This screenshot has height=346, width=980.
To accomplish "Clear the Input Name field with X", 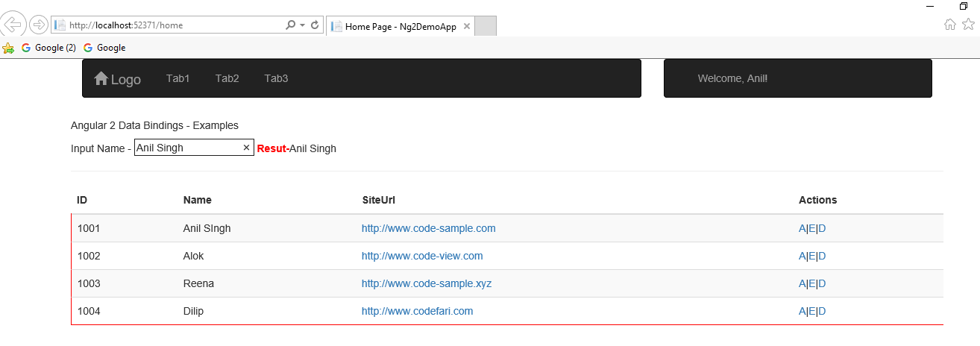I will pyautogui.click(x=246, y=148).
